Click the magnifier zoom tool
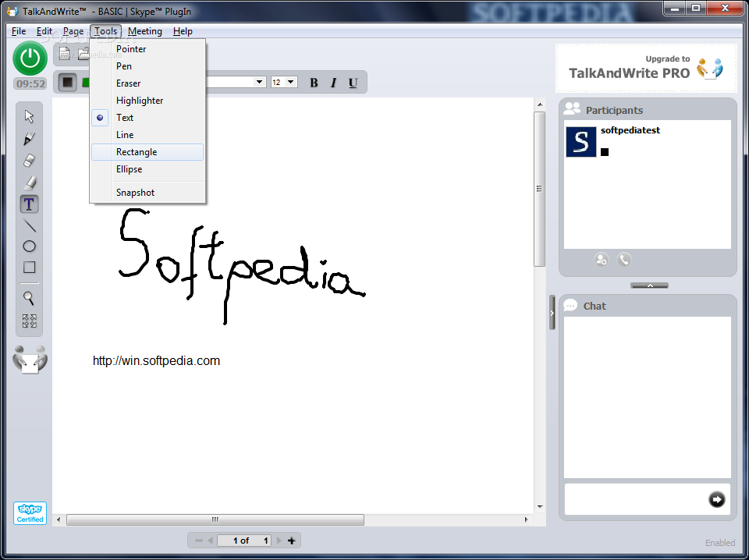The image size is (749, 560). [29, 299]
